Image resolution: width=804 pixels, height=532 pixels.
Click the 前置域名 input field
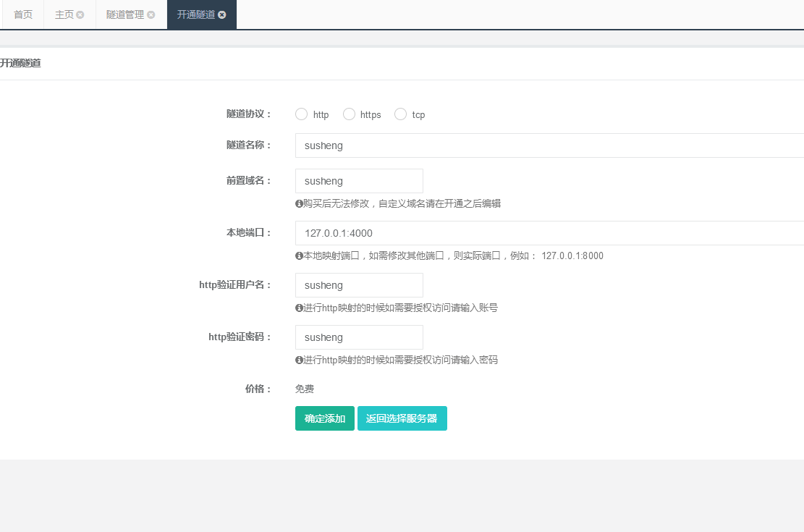point(359,181)
